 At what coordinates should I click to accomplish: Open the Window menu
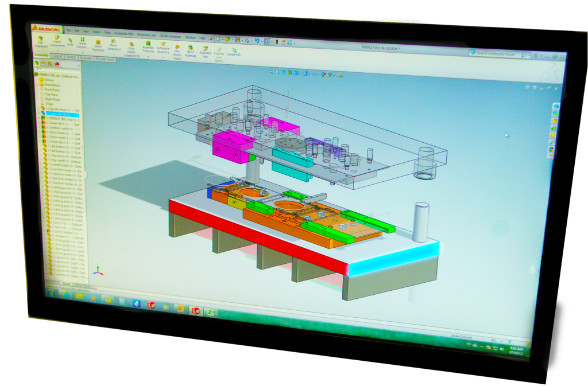click(191, 37)
